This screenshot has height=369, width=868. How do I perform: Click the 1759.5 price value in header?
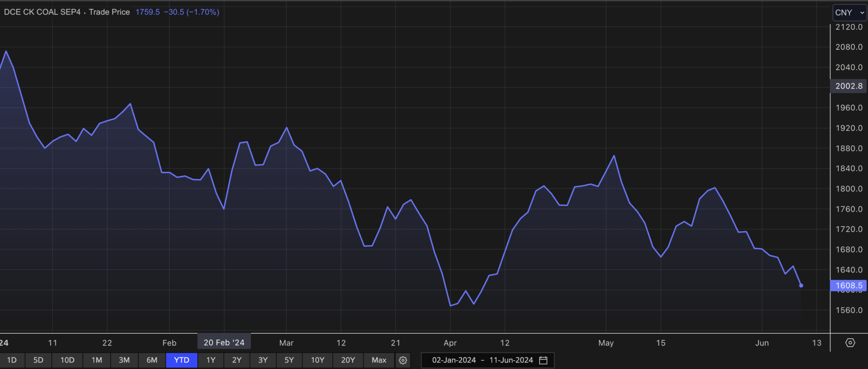tap(147, 12)
